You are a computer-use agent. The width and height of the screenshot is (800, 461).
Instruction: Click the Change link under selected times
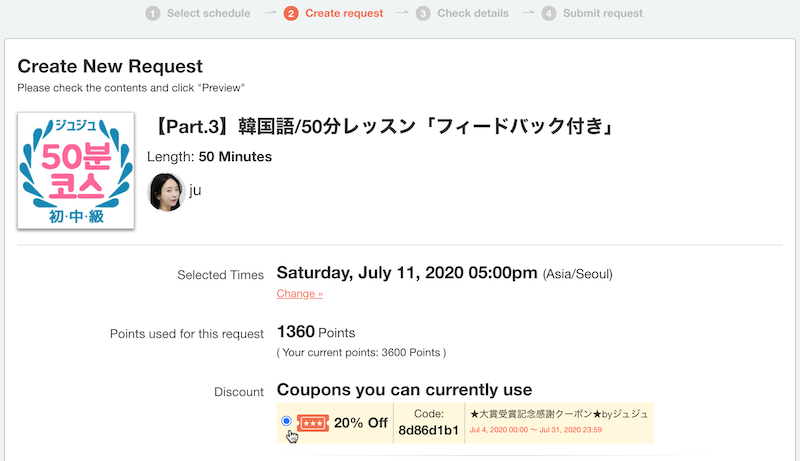click(299, 294)
